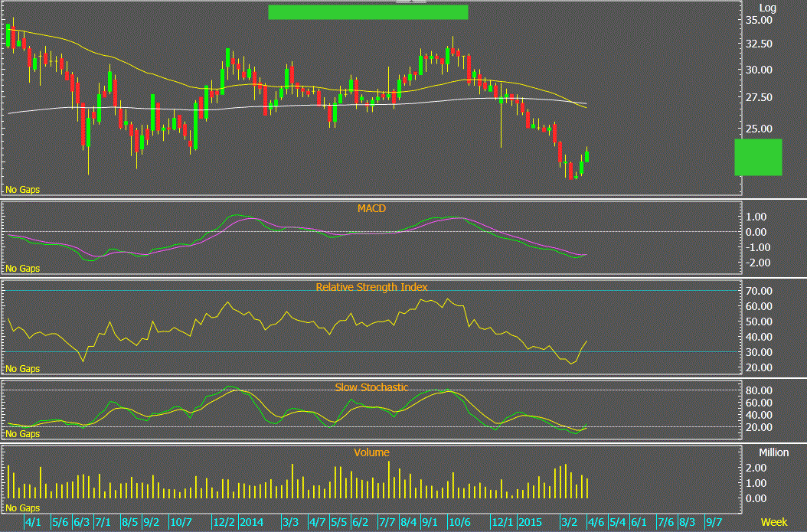Click the -1.00 MACD axis value
Screen dimensions: 807x532
point(757,247)
